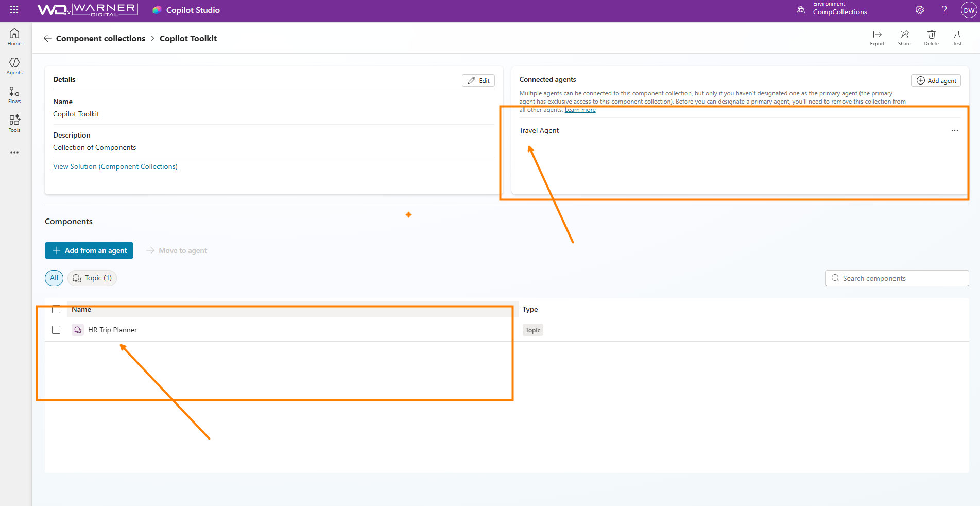Image resolution: width=980 pixels, height=506 pixels.
Task: Delete the component collection
Action: (x=931, y=38)
